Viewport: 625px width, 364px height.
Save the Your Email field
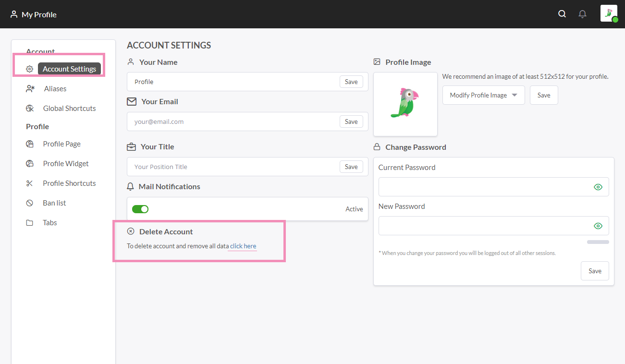point(351,121)
